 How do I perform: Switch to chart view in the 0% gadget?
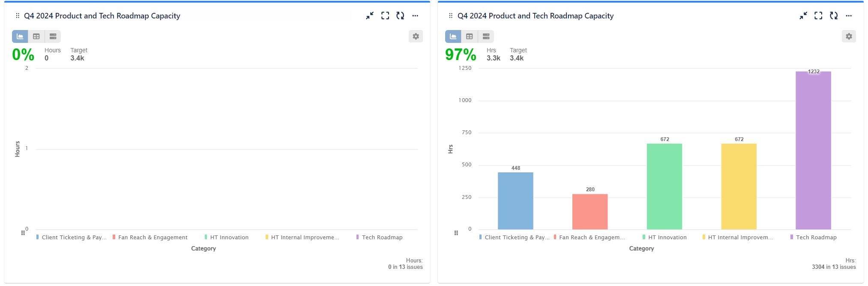pyautogui.click(x=20, y=36)
